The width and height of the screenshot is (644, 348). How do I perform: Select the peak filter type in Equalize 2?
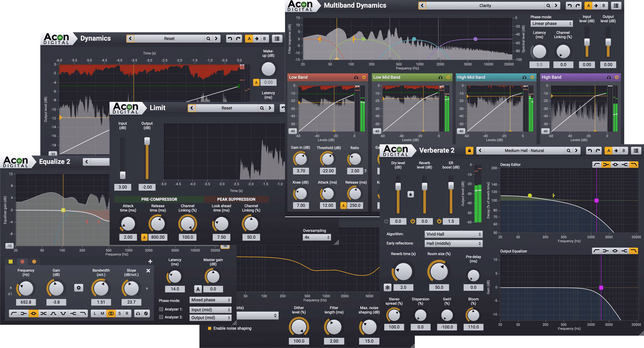33,313
